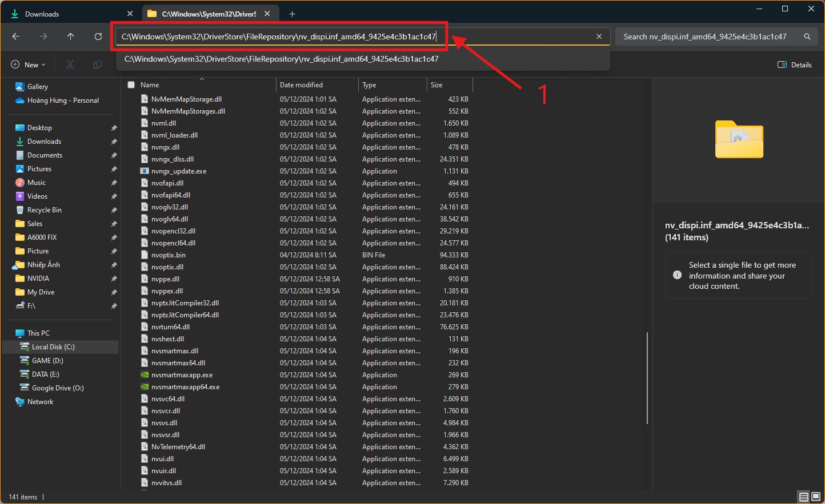Open Google Drive (O:) drive
This screenshot has height=504, width=825.
point(58,388)
